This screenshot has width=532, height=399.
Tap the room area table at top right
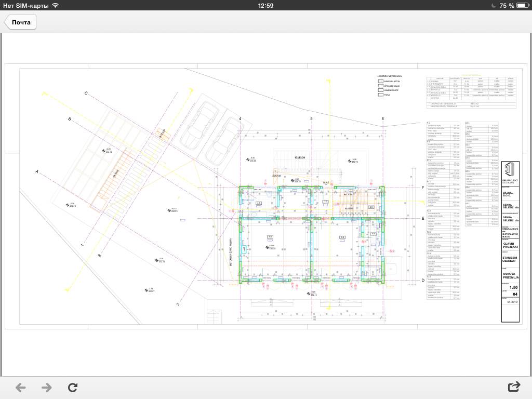click(x=471, y=92)
